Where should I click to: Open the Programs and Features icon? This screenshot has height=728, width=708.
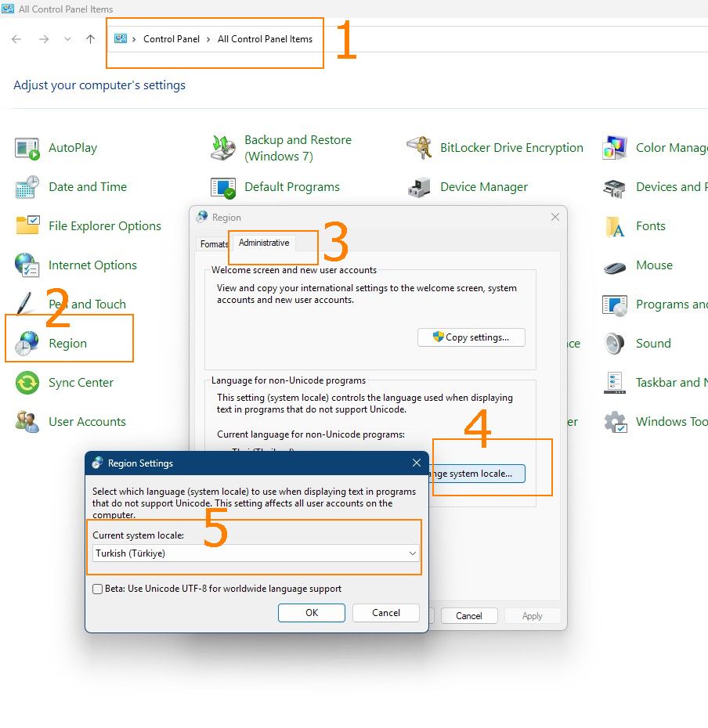coord(615,305)
